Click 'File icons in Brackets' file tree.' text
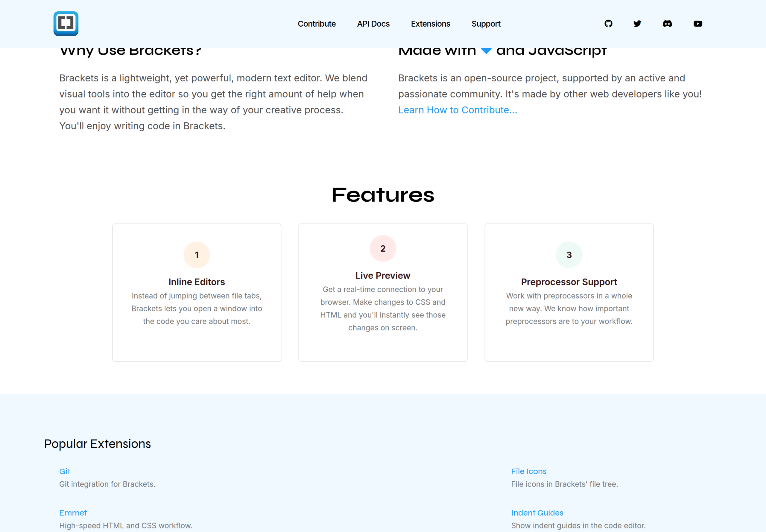The width and height of the screenshot is (766, 532). (x=564, y=484)
